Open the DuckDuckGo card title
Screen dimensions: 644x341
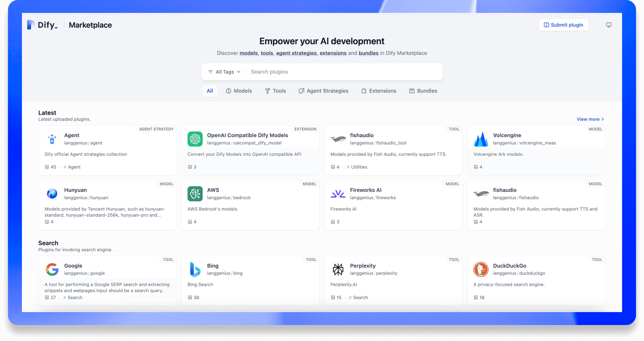[509, 266]
